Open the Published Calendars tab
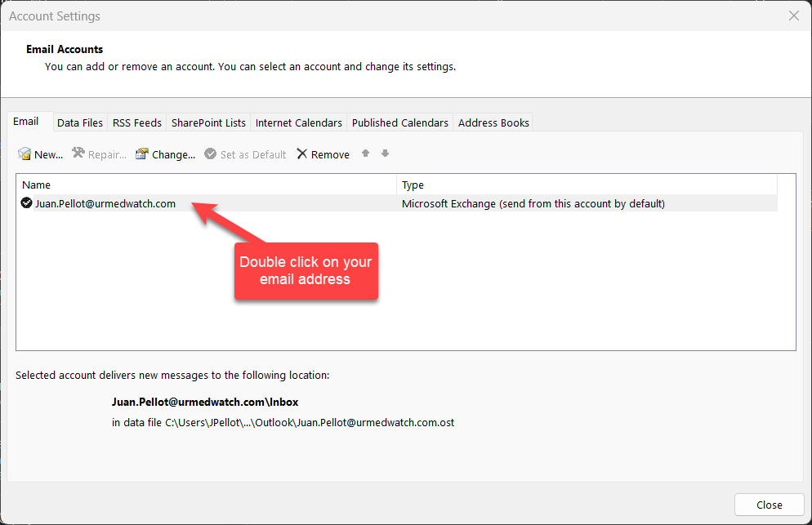The height and width of the screenshot is (525, 812). [x=399, y=122]
